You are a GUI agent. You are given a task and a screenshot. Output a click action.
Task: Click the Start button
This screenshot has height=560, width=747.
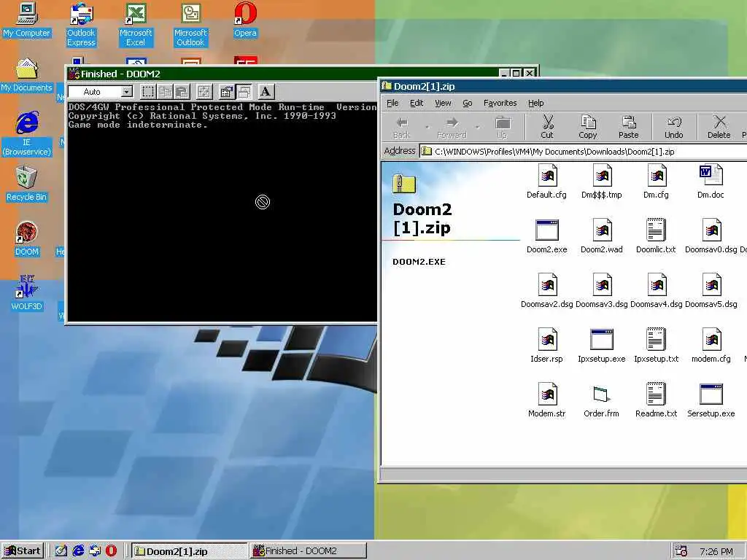click(x=23, y=551)
